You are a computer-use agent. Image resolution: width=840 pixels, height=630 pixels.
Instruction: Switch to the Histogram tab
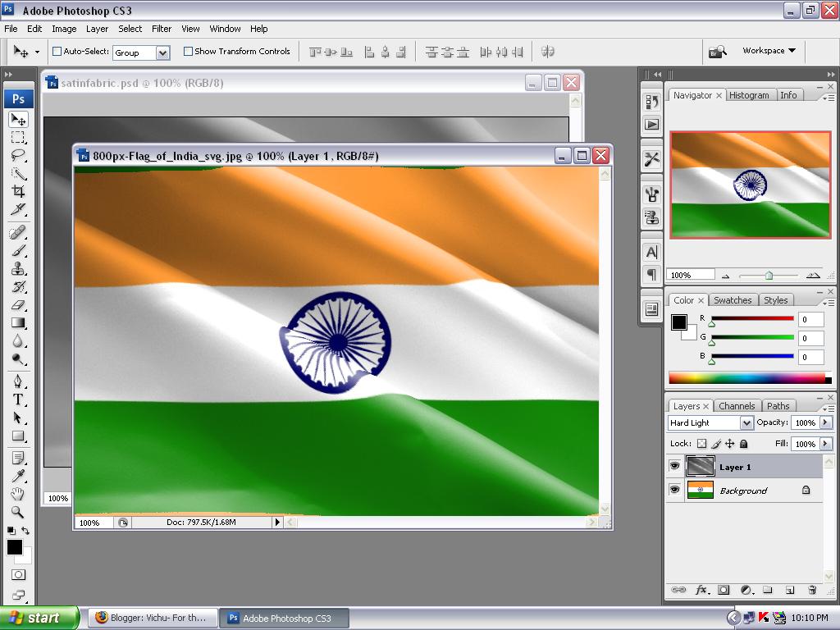click(x=749, y=95)
